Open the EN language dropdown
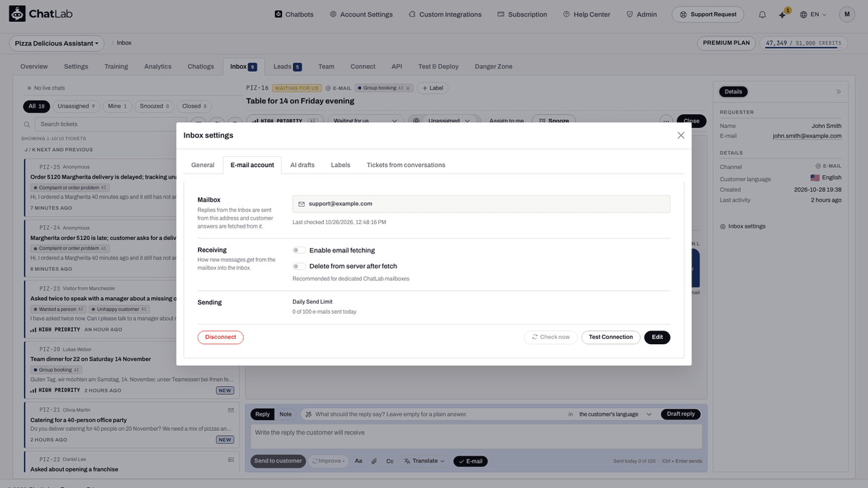 point(813,14)
